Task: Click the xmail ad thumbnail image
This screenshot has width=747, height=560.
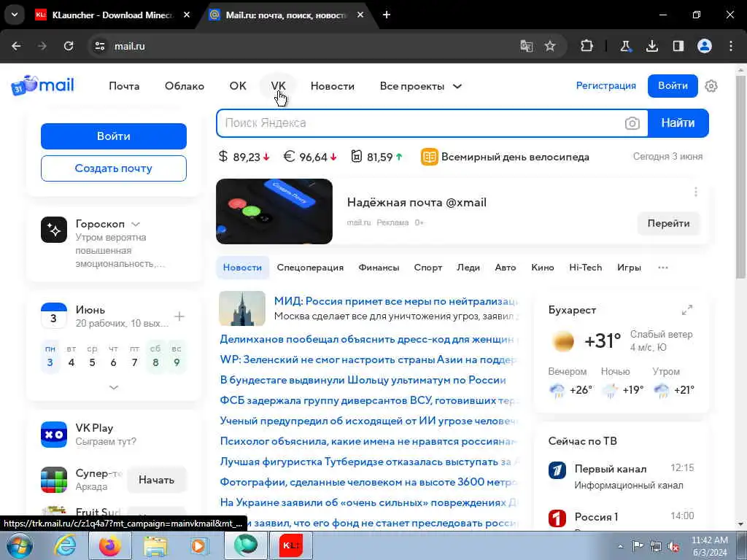Action: pyautogui.click(x=274, y=211)
